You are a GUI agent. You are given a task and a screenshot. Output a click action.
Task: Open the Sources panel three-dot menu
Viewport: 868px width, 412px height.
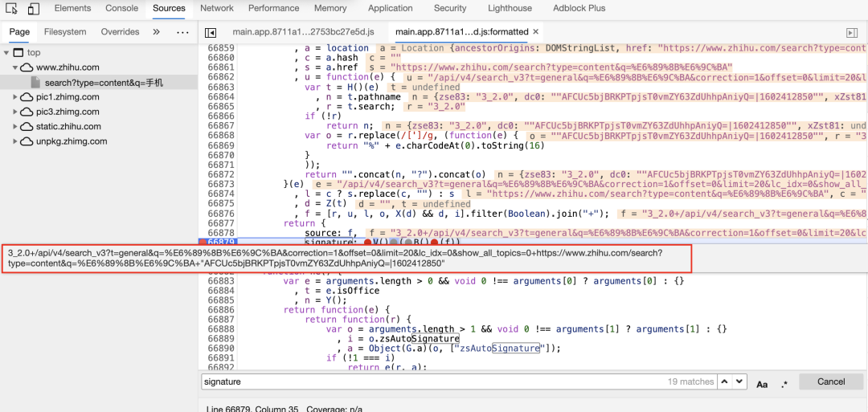point(182,32)
